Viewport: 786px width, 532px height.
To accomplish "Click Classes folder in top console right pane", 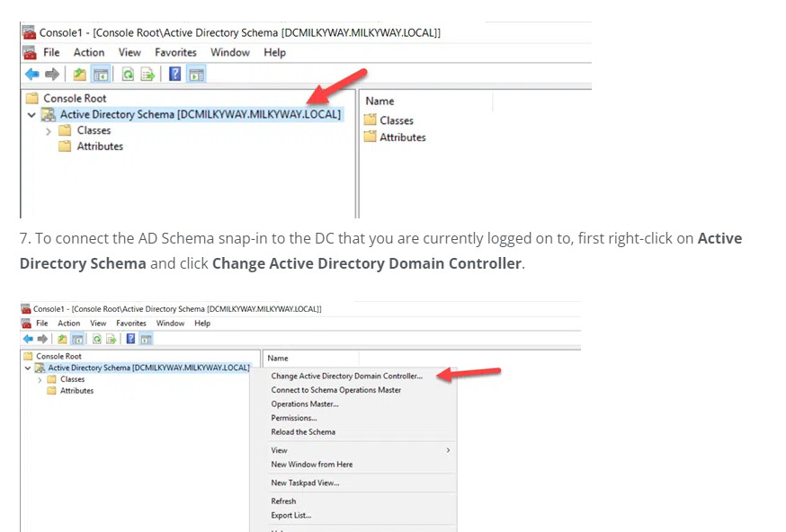I will (x=396, y=120).
